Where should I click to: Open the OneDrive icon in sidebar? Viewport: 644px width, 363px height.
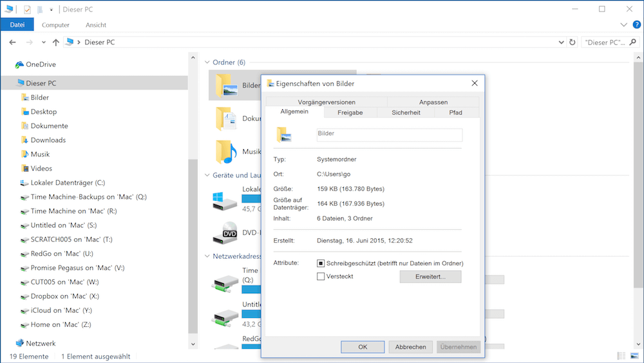[19, 64]
